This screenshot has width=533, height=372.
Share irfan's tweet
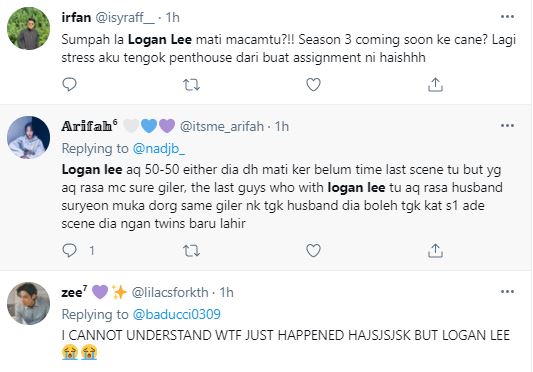[435, 85]
